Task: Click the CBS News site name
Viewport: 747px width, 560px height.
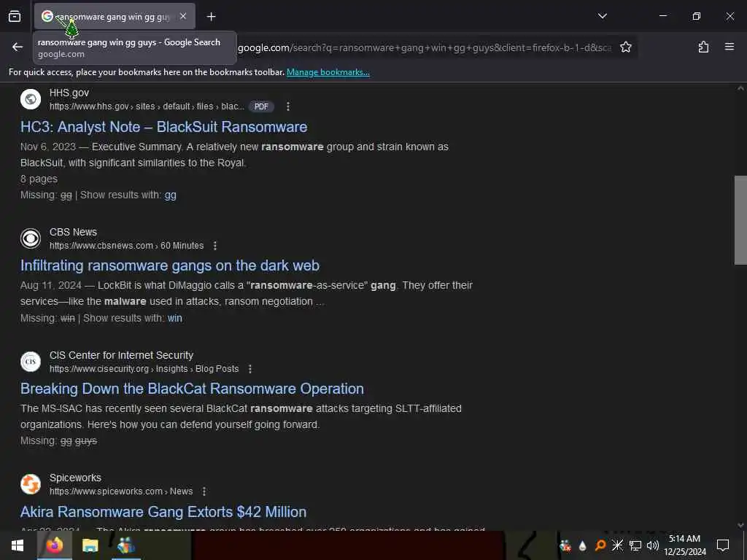Action: point(73,232)
